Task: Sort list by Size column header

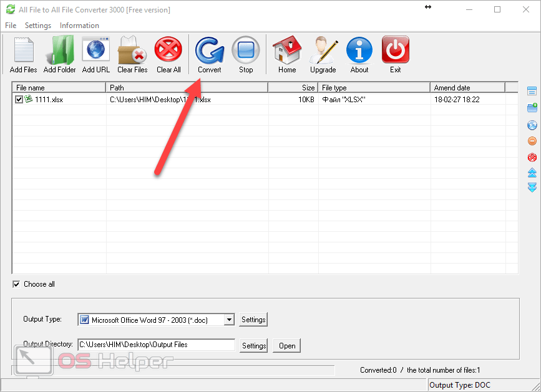Action: pos(293,88)
